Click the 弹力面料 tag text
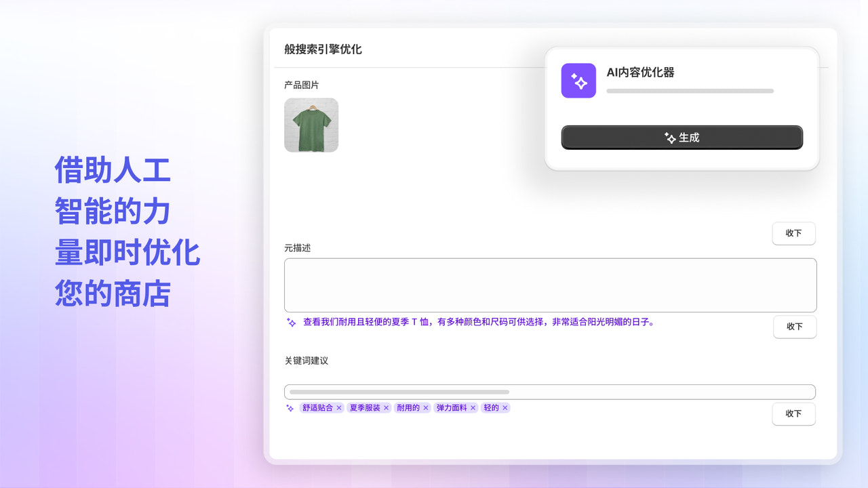 pyautogui.click(x=452, y=408)
